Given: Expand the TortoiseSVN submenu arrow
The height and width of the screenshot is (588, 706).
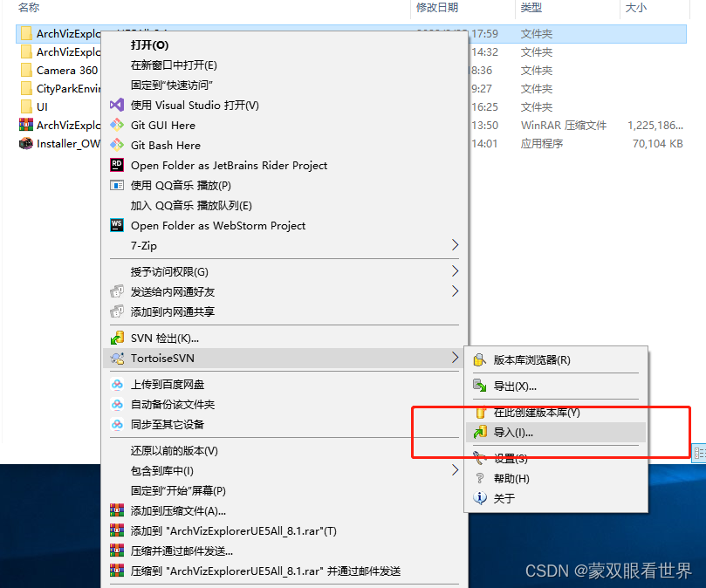Looking at the screenshot, I should click(x=455, y=358).
